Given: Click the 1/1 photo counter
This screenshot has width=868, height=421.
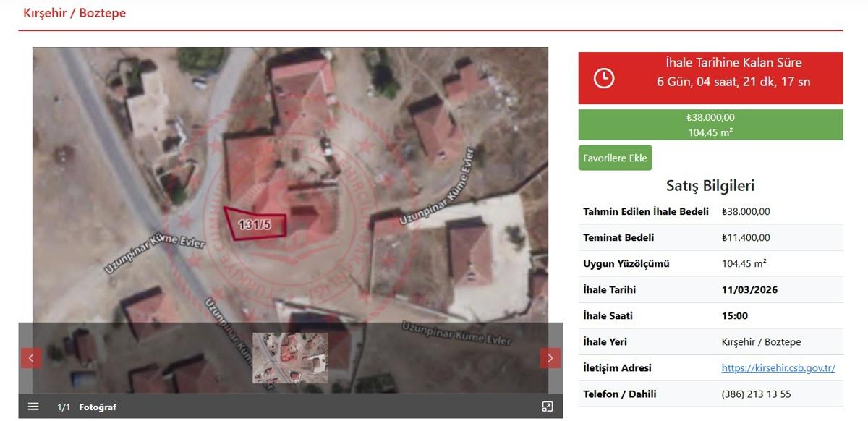Looking at the screenshot, I should [64, 407].
